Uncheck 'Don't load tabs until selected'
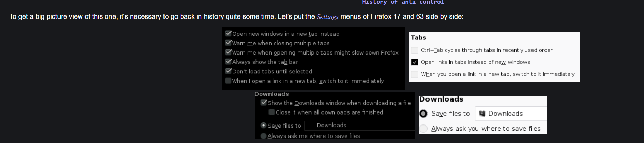This screenshot has width=644, height=143. pyautogui.click(x=228, y=71)
